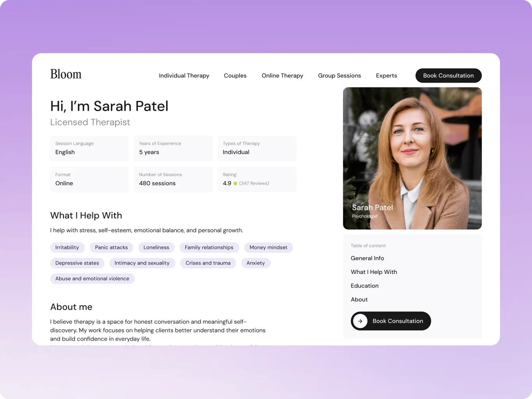Jump to What I Help With in contents
This screenshot has height=399, width=532.
pyautogui.click(x=374, y=272)
